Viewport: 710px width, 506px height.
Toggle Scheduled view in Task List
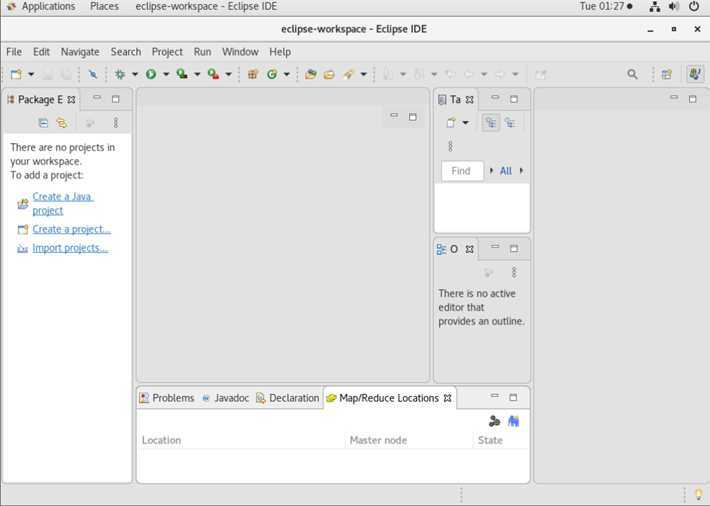510,123
